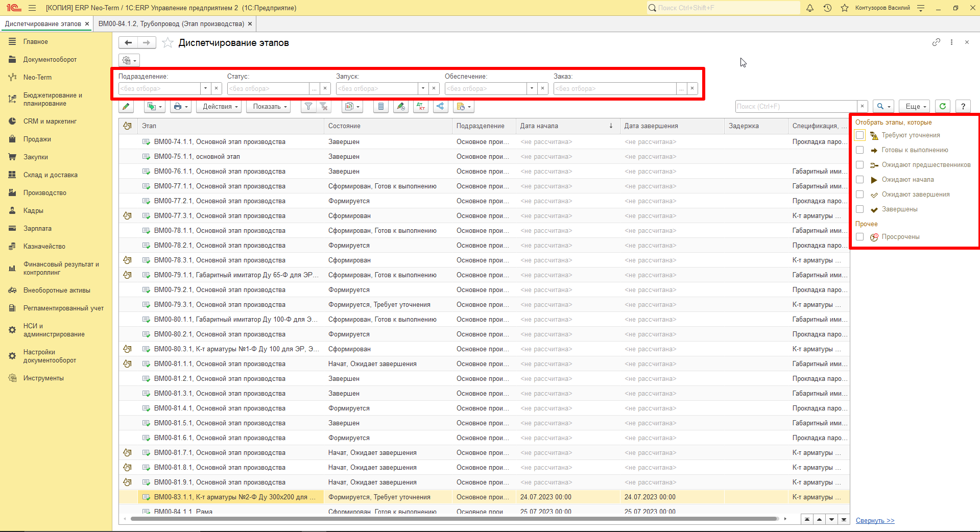Image resolution: width=980 pixels, height=532 pixels.
Task: Open the Казначейство section
Action: tap(44, 247)
